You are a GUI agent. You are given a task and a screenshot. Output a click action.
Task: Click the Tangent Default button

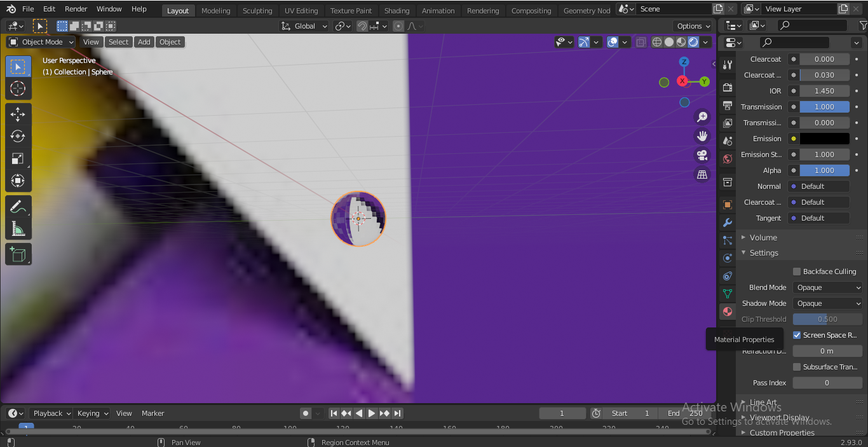(x=818, y=218)
